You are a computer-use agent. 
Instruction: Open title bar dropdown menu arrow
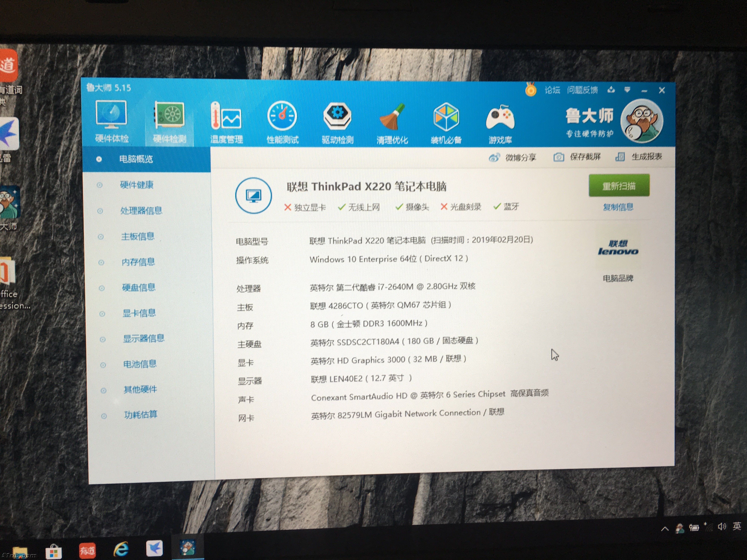point(627,90)
